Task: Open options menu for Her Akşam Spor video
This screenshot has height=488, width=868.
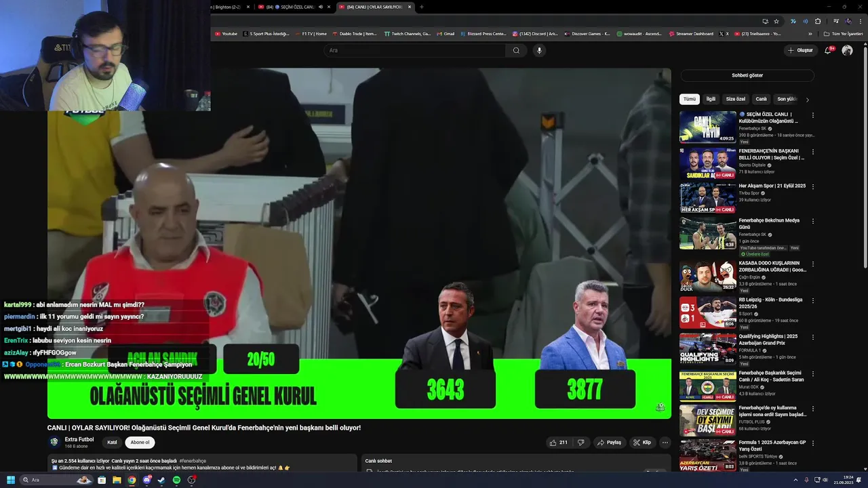Action: pyautogui.click(x=812, y=186)
